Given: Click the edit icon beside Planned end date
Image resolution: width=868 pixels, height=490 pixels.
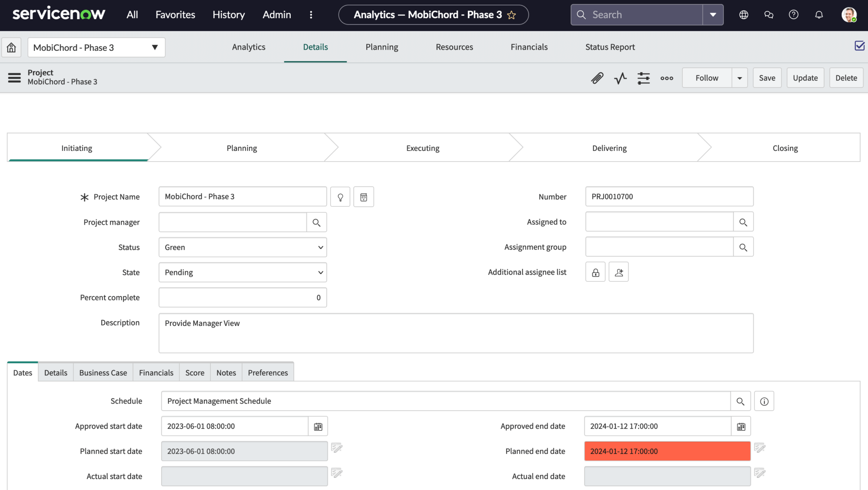Looking at the screenshot, I should (x=760, y=448).
